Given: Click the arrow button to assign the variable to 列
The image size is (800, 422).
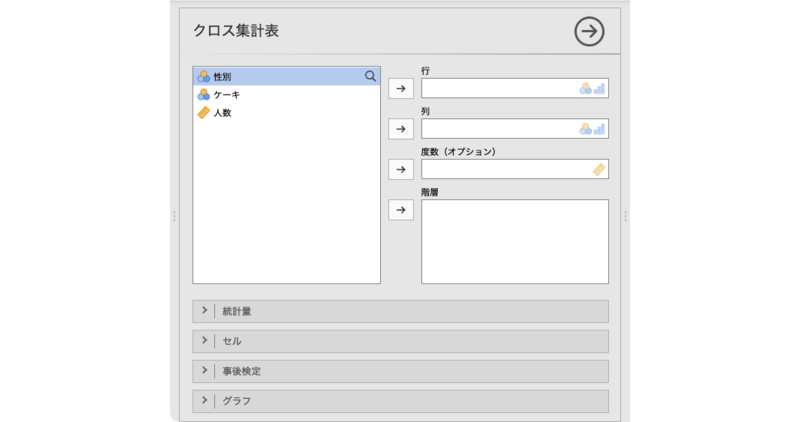Looking at the screenshot, I should tap(401, 129).
